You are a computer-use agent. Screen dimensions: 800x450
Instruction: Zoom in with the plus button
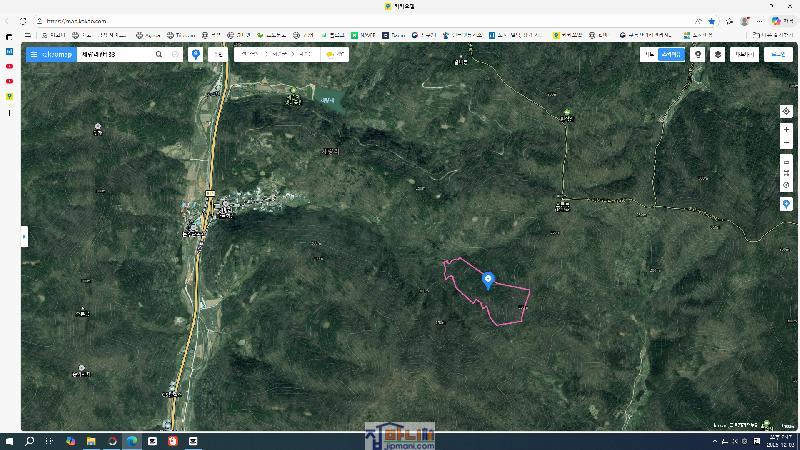[787, 130]
